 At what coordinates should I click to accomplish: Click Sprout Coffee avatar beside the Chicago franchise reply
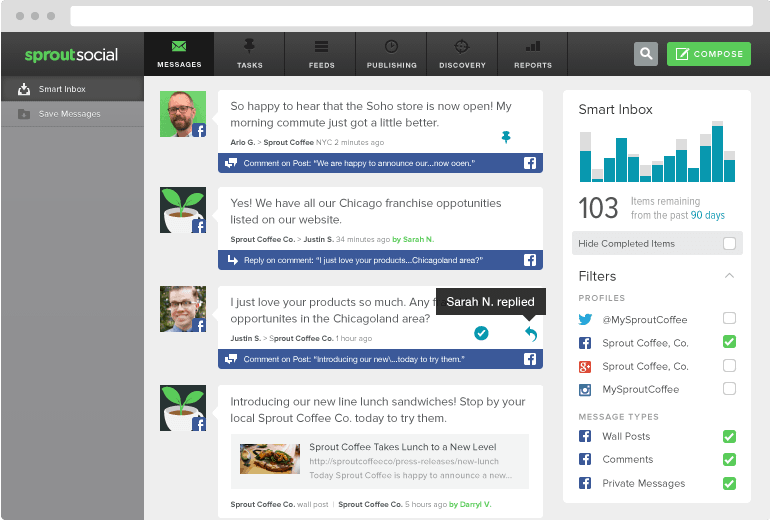click(x=183, y=210)
